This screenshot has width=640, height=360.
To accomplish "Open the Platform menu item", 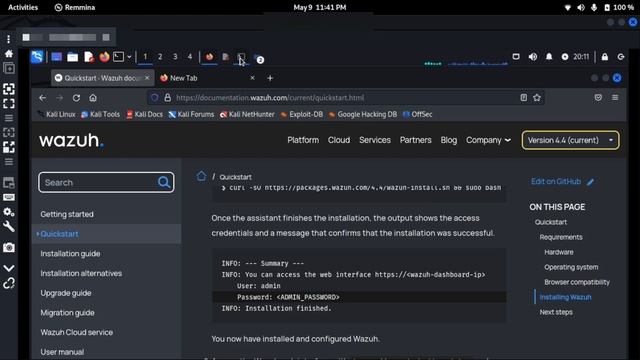I will tap(303, 140).
